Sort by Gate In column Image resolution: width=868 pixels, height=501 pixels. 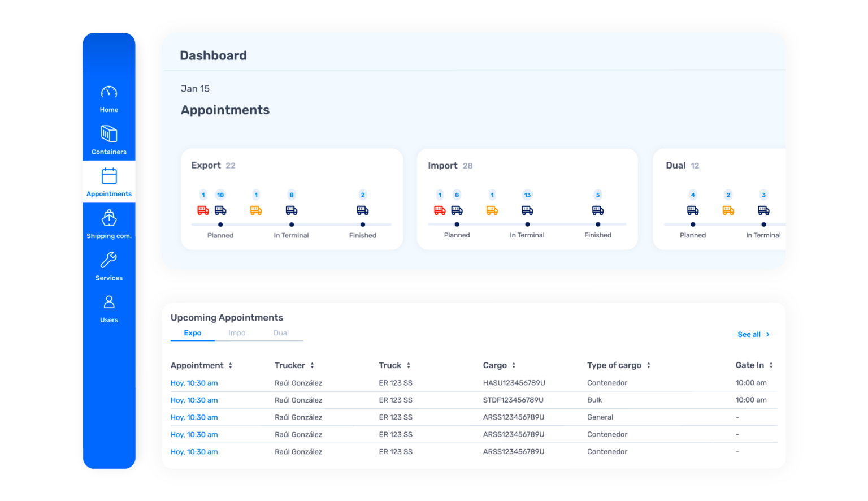point(771,365)
